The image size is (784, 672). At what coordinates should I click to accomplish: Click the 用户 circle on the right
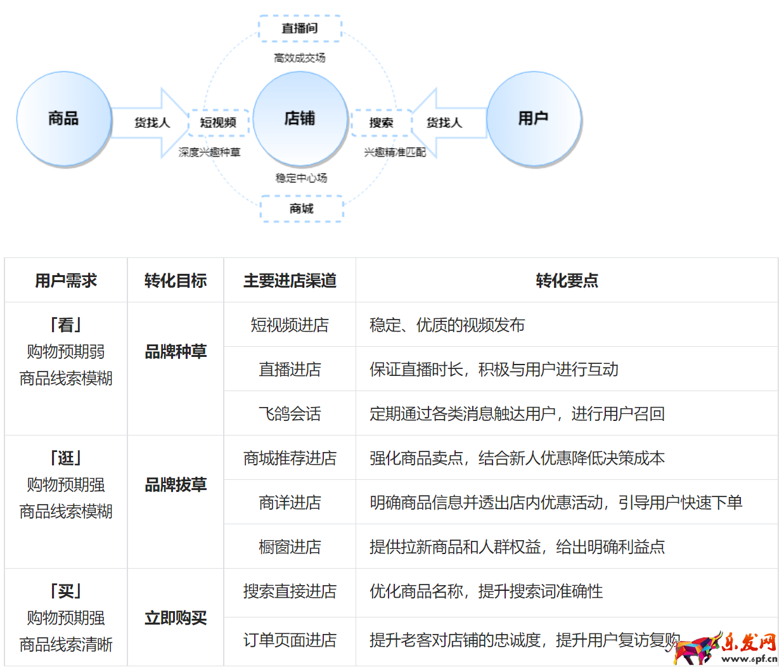[x=534, y=119]
